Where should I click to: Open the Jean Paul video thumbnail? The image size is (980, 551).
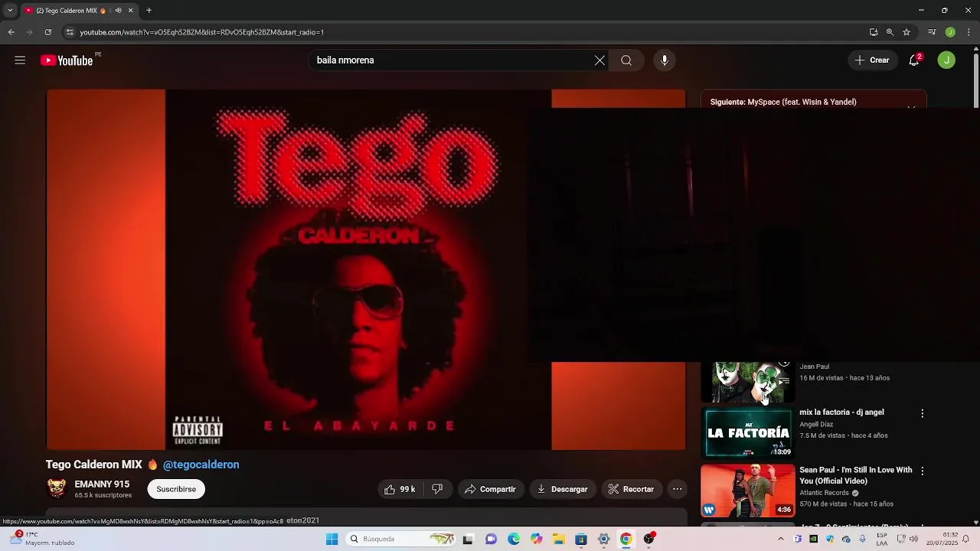pos(748,382)
